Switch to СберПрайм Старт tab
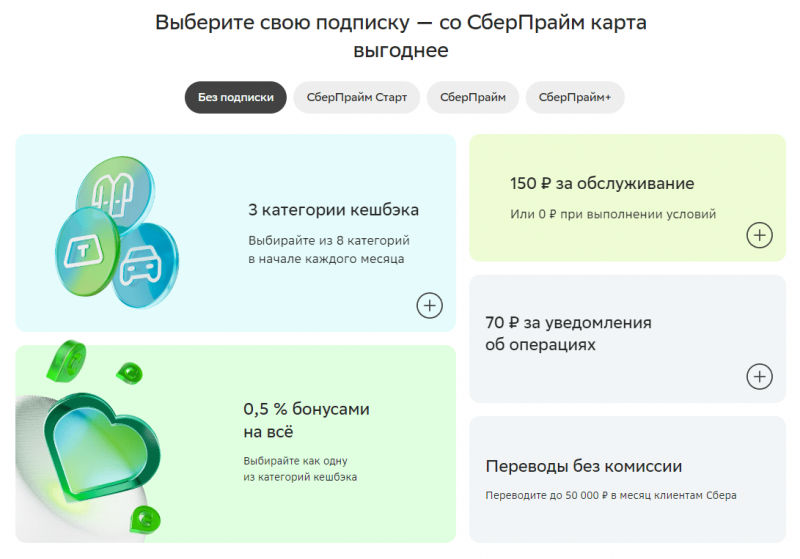Screen dimensions: 800x559 [357, 97]
